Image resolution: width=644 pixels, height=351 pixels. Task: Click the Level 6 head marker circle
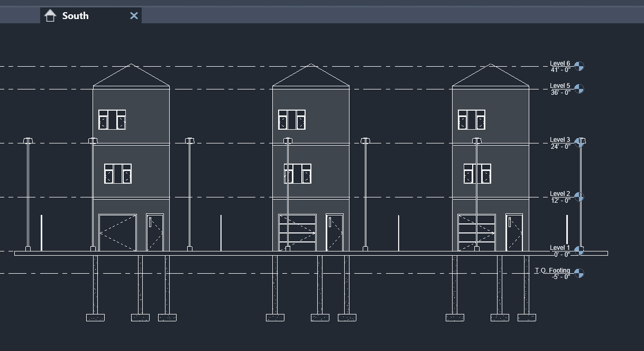tap(579, 67)
